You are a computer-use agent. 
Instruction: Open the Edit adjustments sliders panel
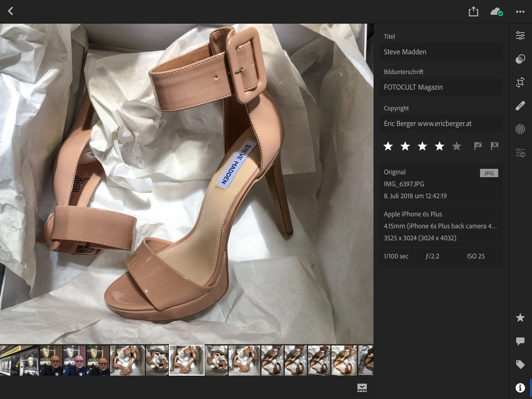pyautogui.click(x=520, y=35)
